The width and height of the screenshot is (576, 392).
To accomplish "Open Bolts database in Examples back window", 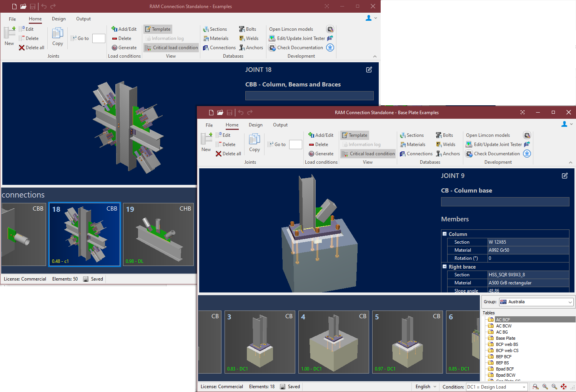I will click(x=247, y=29).
